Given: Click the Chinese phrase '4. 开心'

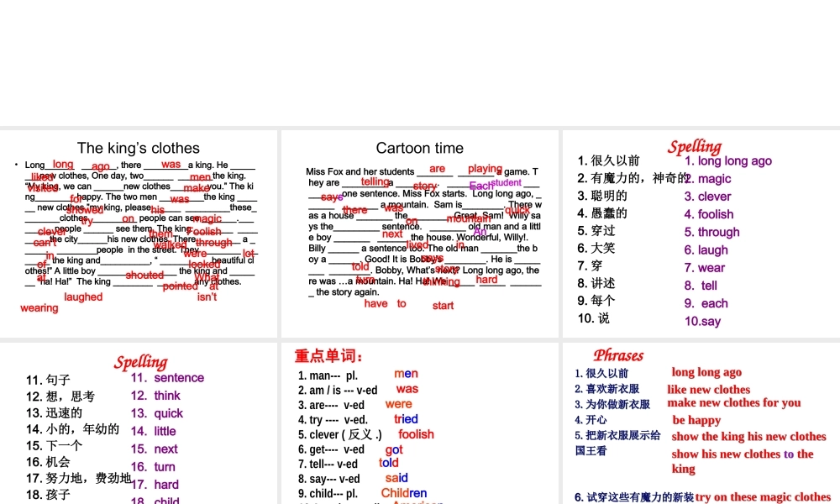Looking at the screenshot, I should [591, 420].
